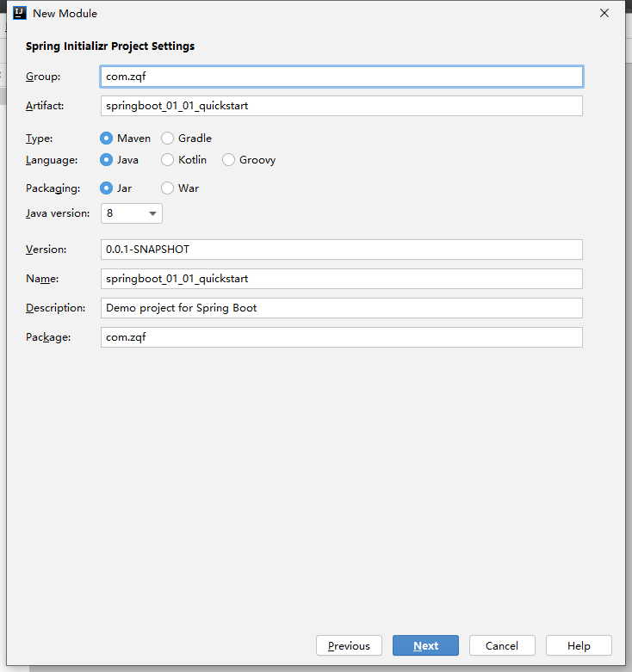Click the Packaging label
The image size is (632, 672).
pos(53,188)
